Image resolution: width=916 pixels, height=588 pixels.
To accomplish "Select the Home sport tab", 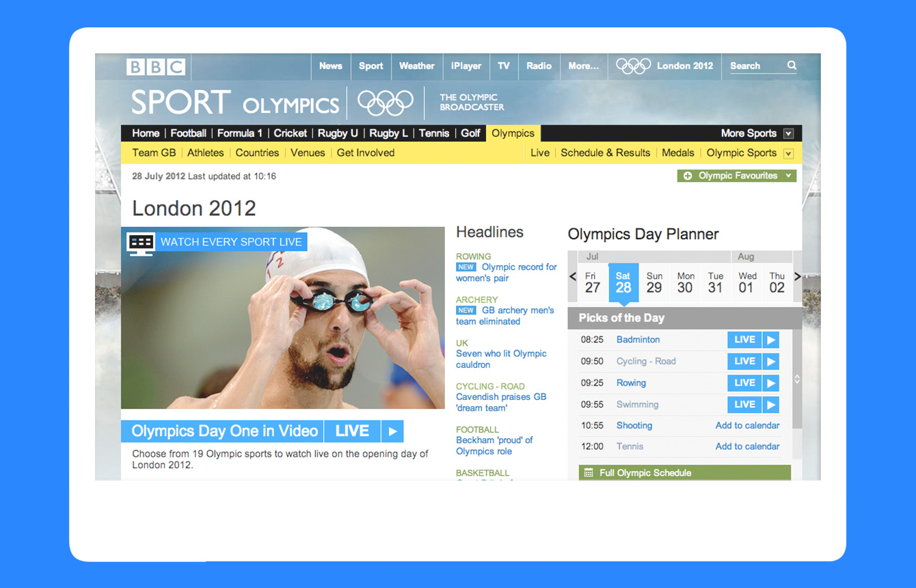I will click(x=146, y=133).
